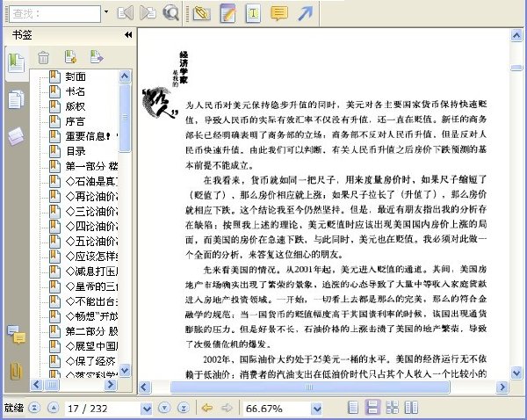Select the highlighter annotation tool
This screenshot has width=527, height=420.
coord(202,13)
